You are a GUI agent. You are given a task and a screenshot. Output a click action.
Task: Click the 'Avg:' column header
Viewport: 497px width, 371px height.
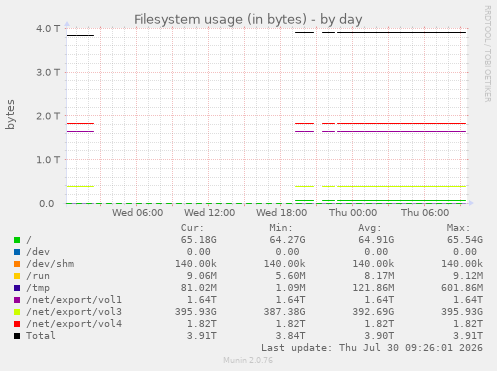(x=370, y=228)
